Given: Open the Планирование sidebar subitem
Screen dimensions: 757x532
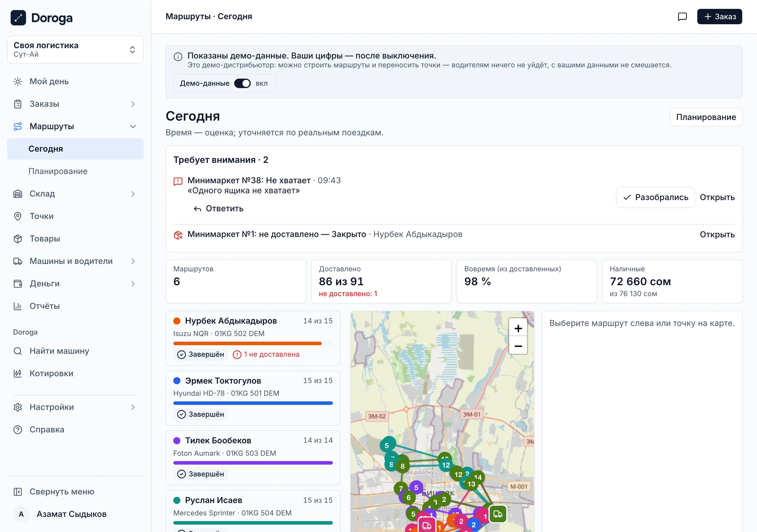Looking at the screenshot, I should click(75, 171).
